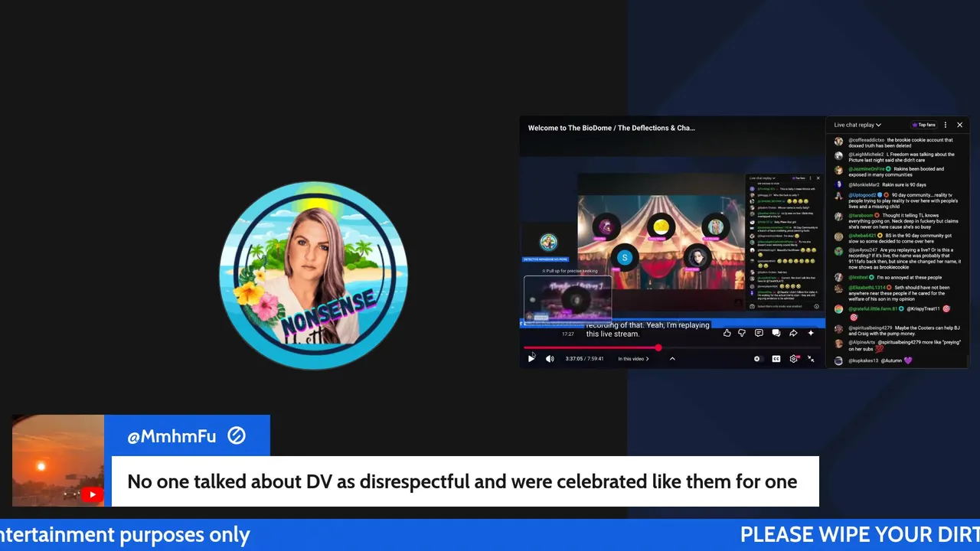Screen dimensions: 980x551
Task: Click the upward chevron in player controls
Action: pyautogui.click(x=672, y=358)
